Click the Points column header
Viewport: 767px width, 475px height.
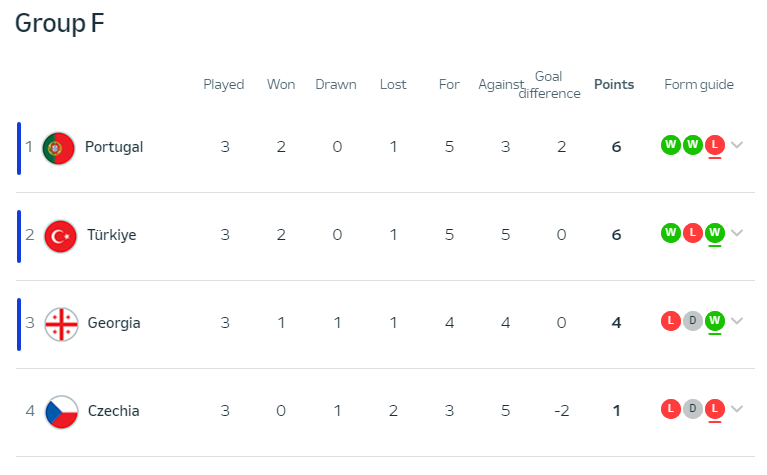tap(614, 85)
